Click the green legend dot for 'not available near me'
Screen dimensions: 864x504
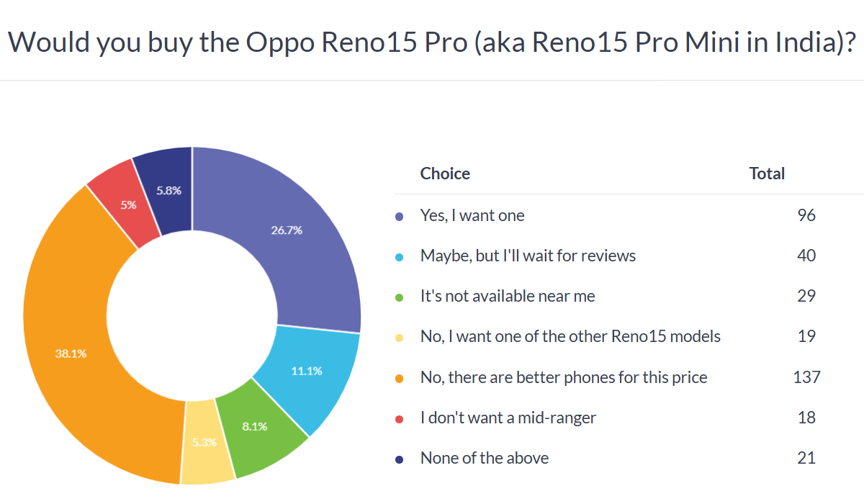pos(400,296)
